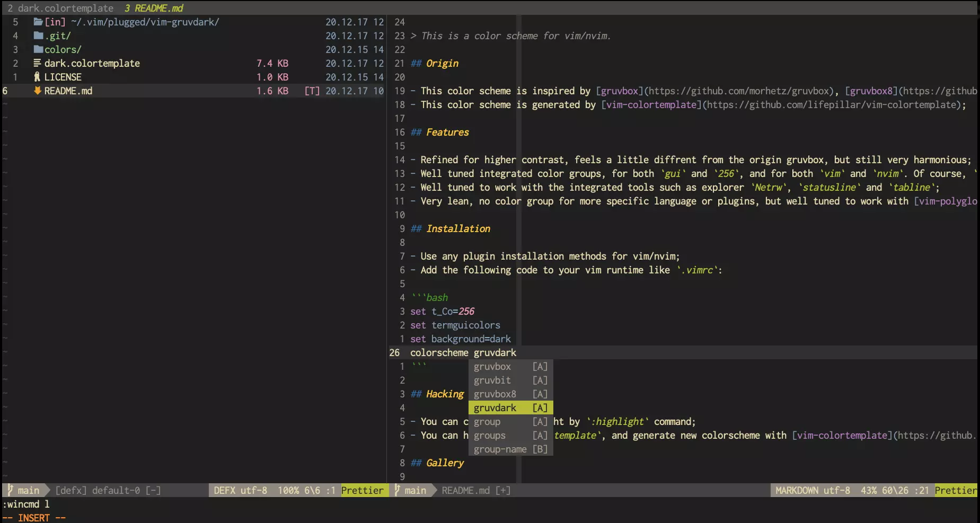980x523 pixels.
Task: Click the '7.4 KB' size of dark.colortemplate
Action: tap(272, 64)
